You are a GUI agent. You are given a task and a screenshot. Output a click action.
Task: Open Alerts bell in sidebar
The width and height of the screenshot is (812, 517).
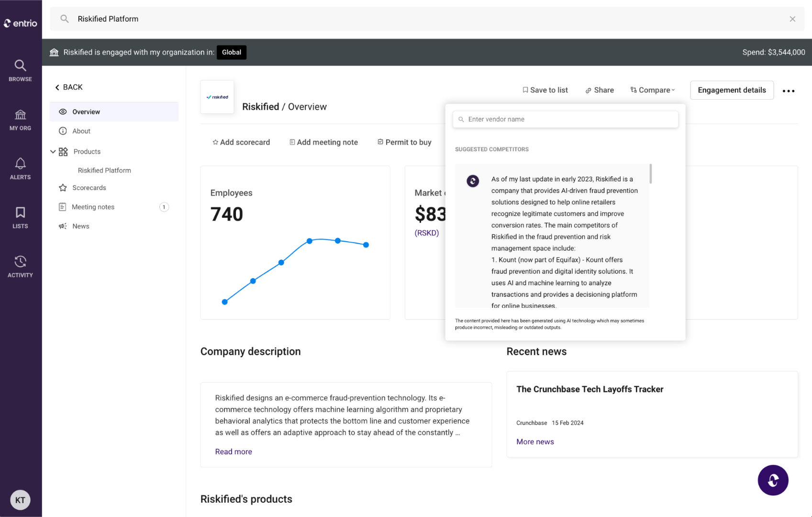[x=20, y=169]
